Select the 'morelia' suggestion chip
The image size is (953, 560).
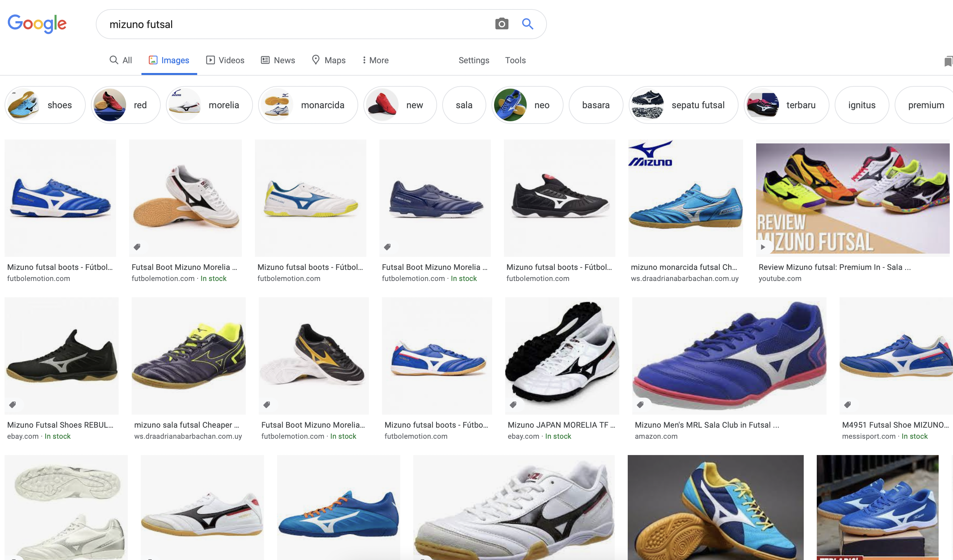[x=209, y=105]
